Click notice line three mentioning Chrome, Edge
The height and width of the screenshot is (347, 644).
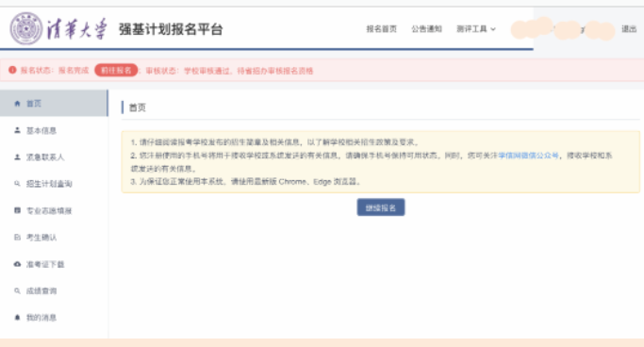click(245, 181)
